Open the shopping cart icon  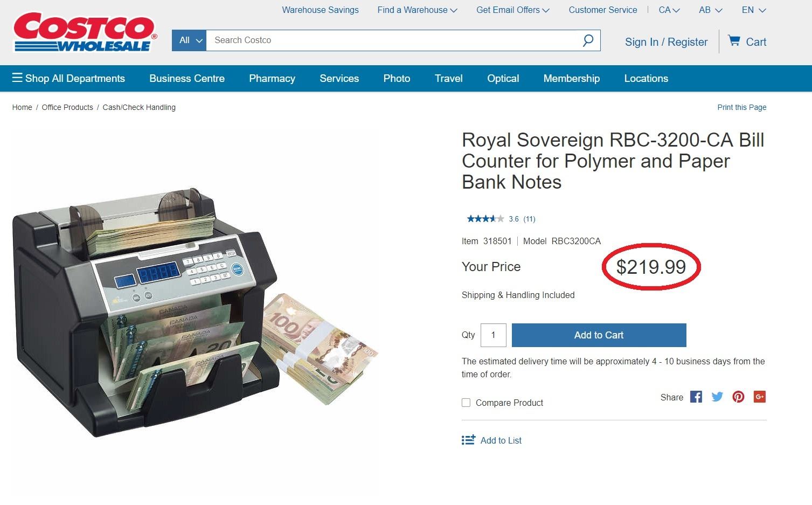click(x=733, y=41)
